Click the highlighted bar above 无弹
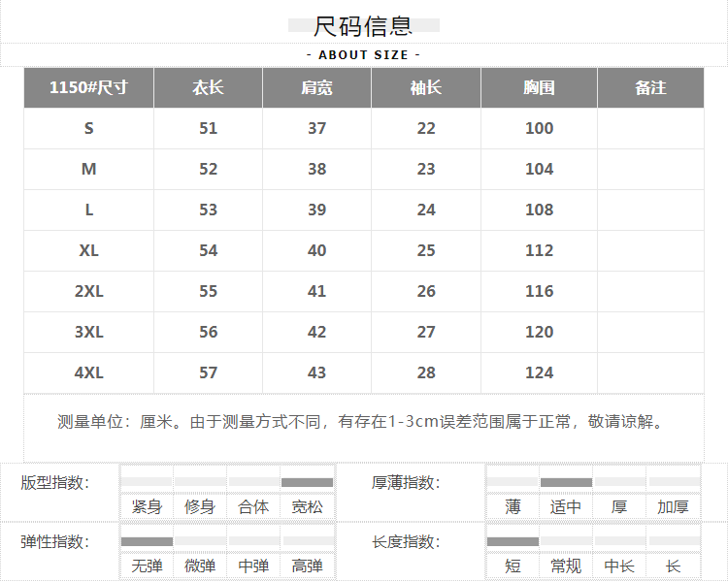728x582 pixels. (147, 541)
